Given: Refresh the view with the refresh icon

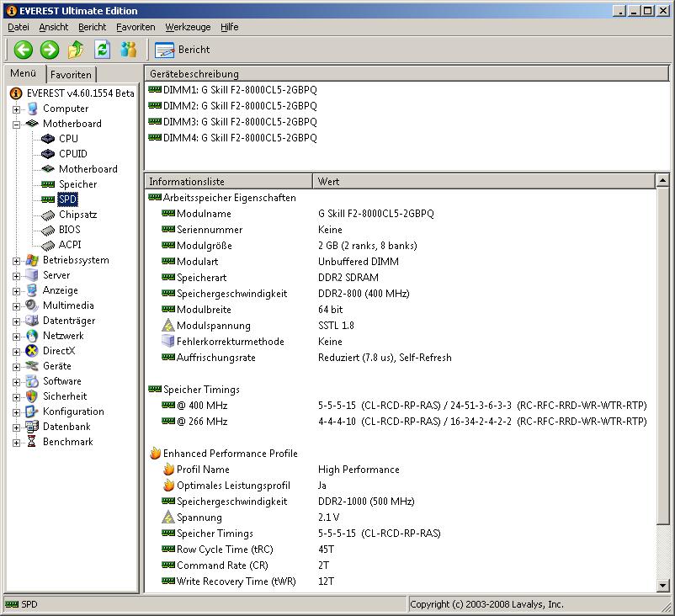Looking at the screenshot, I should (x=102, y=50).
